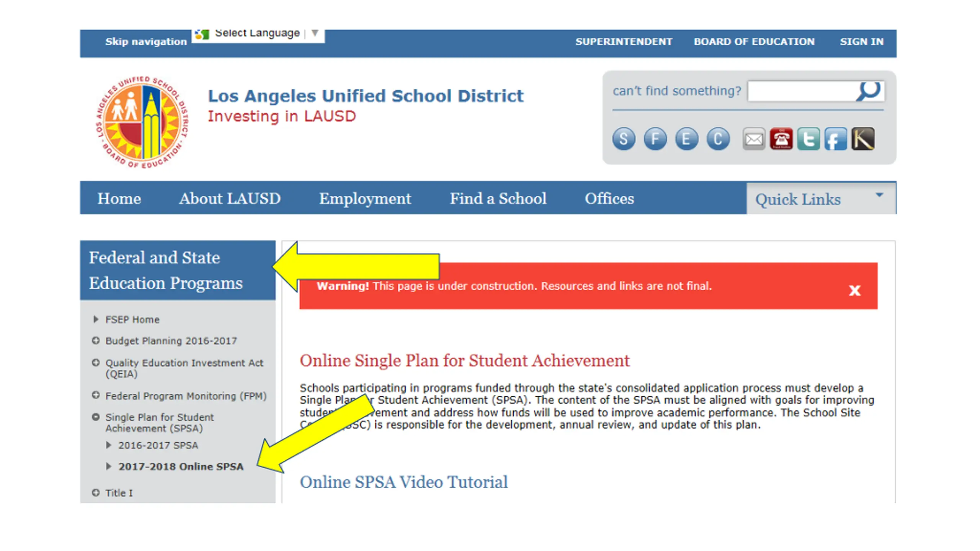Image resolution: width=980 pixels, height=551 pixels.
Task: Click the Investing in LAUSD tagline
Action: pyautogui.click(x=282, y=116)
